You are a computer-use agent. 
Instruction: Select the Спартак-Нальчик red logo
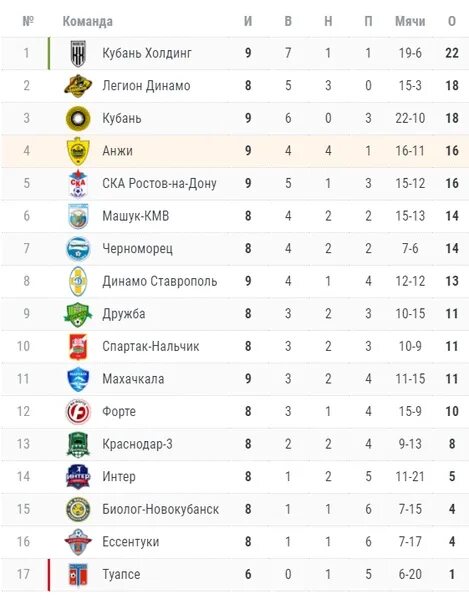78,347
